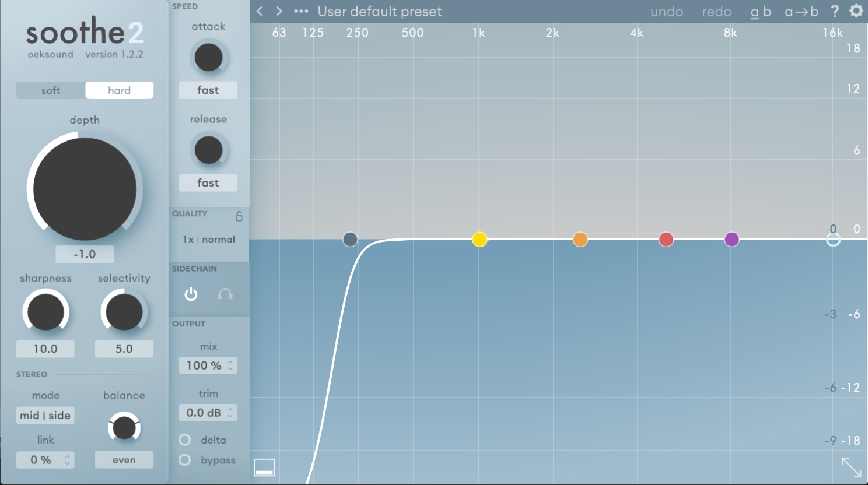This screenshot has height=485, width=868.
Task: Click the selectivity value 5.0
Action: click(124, 349)
